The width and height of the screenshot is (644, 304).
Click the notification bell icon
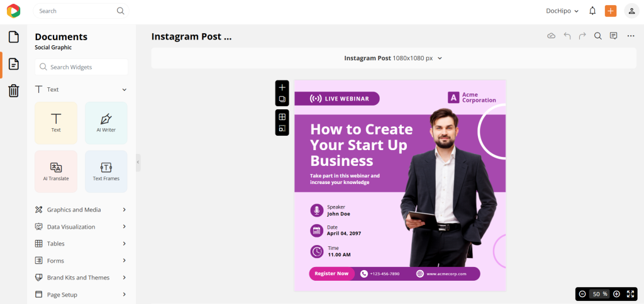(592, 11)
